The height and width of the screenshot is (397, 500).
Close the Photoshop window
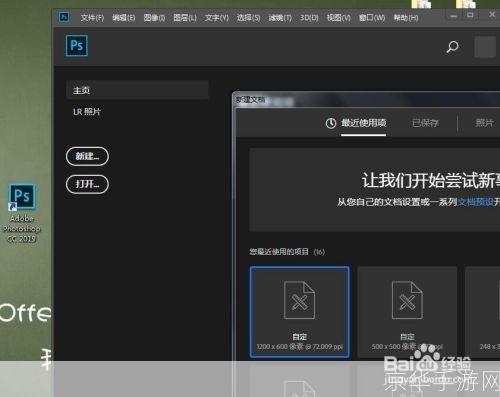click(492, 14)
